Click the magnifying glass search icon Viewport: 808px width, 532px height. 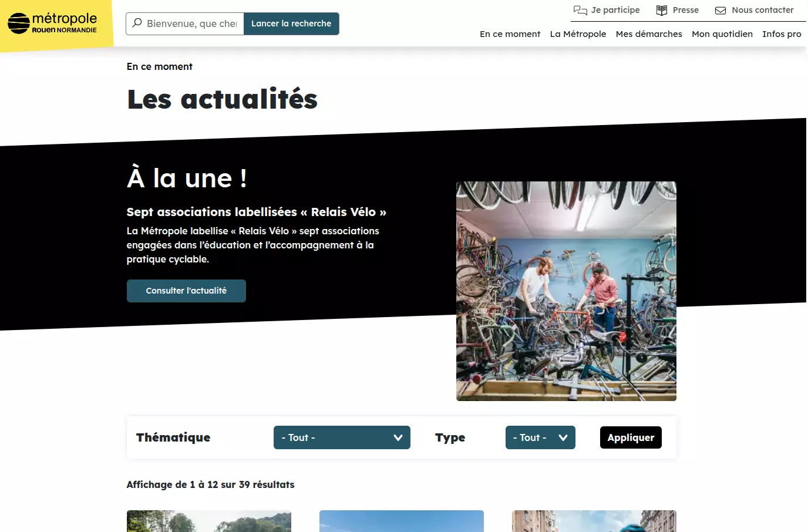pos(137,23)
